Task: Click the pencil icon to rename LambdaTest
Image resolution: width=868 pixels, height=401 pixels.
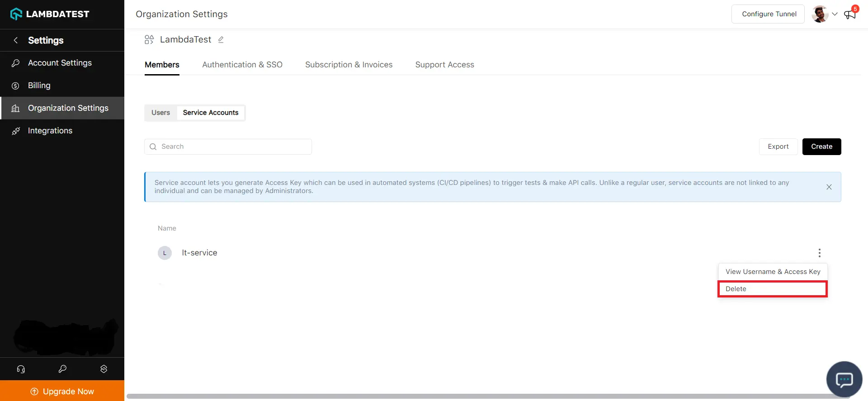Action: (x=221, y=40)
